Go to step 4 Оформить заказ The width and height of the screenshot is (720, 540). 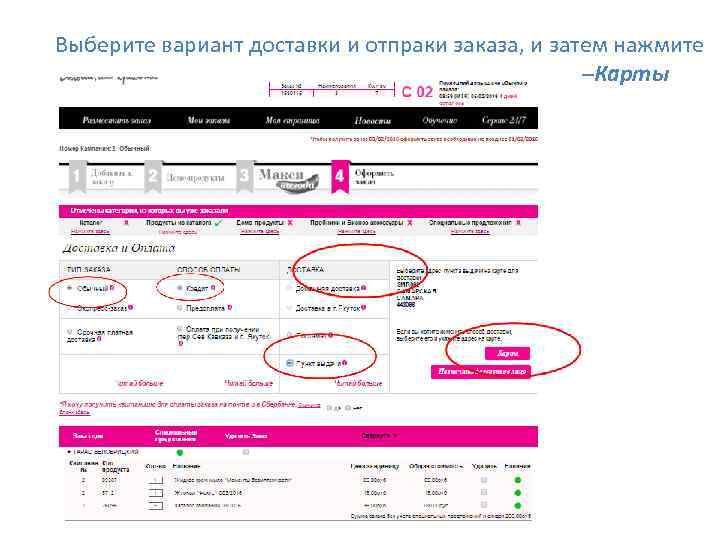[363, 177]
